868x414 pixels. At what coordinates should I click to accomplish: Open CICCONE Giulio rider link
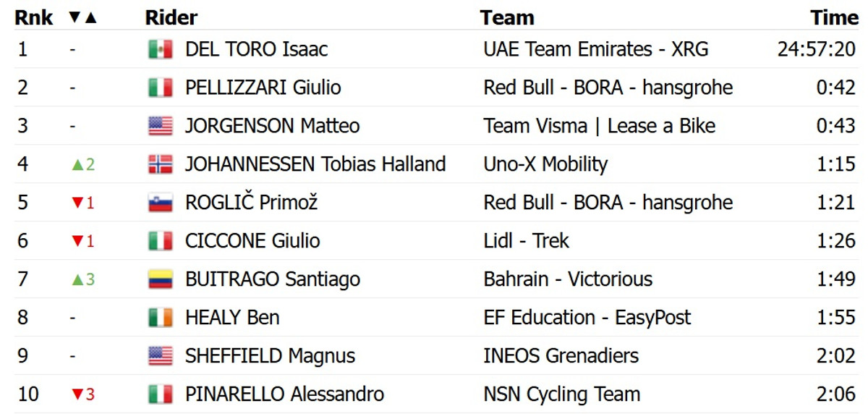(252, 241)
